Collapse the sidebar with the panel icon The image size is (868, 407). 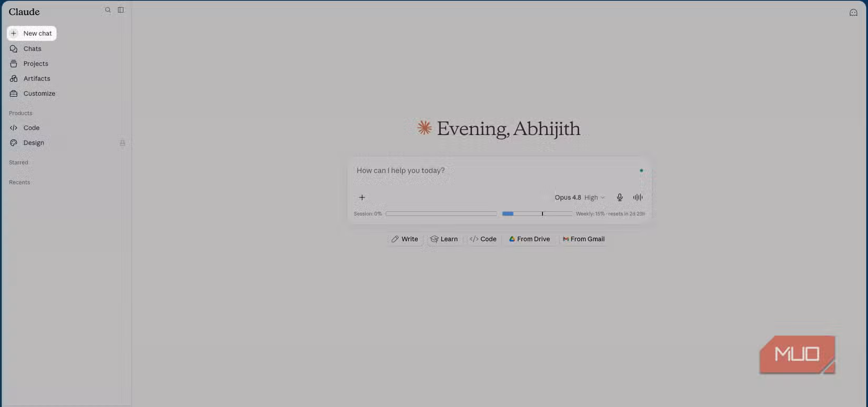121,10
